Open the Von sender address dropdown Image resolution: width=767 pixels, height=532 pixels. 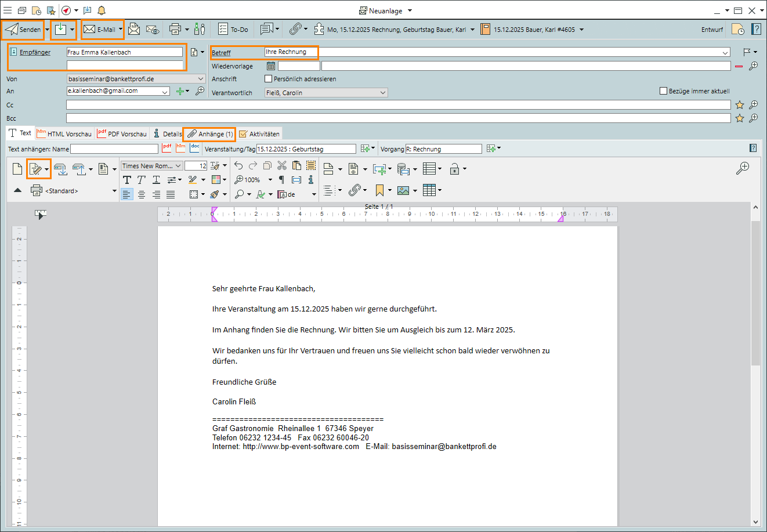pos(201,79)
